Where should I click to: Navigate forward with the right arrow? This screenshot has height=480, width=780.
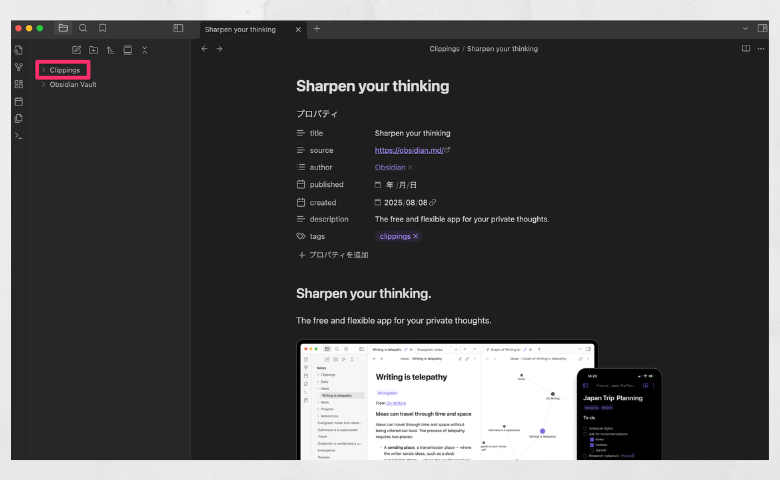click(219, 49)
